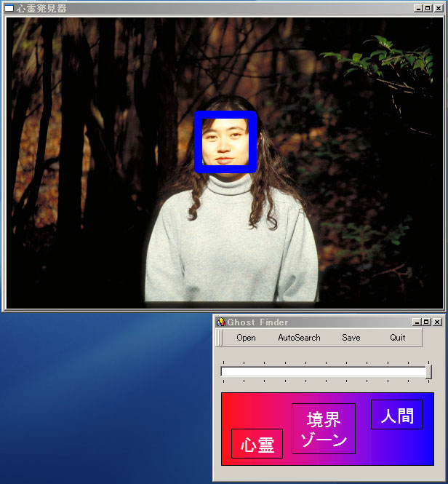Run AutoSearch from the toolbar
The image size is (448, 484).
pos(299,338)
